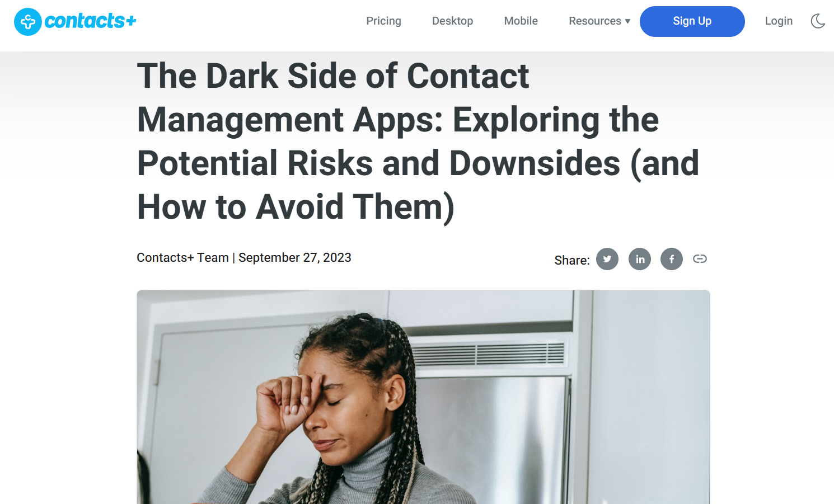Go to the Desktop page

[452, 21]
